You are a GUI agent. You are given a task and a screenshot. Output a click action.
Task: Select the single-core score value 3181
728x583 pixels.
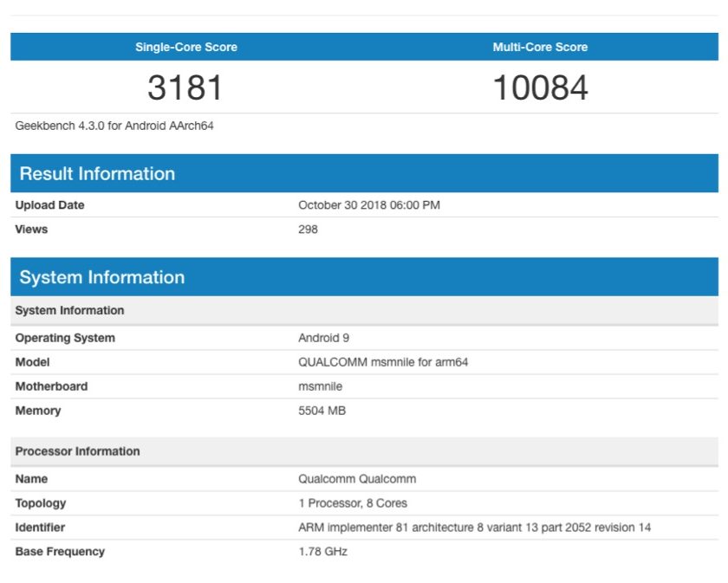[185, 87]
